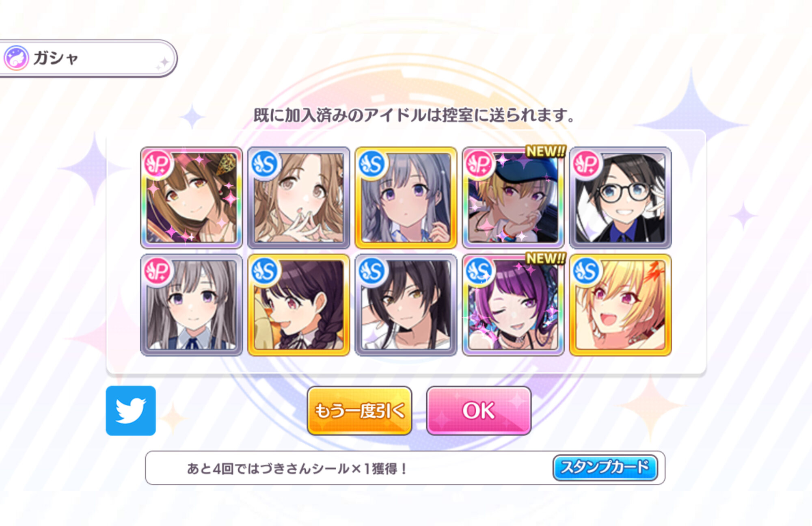Open the NEW purple-haired winking girl card
Viewport: 812px width, 526px height.
(513, 305)
